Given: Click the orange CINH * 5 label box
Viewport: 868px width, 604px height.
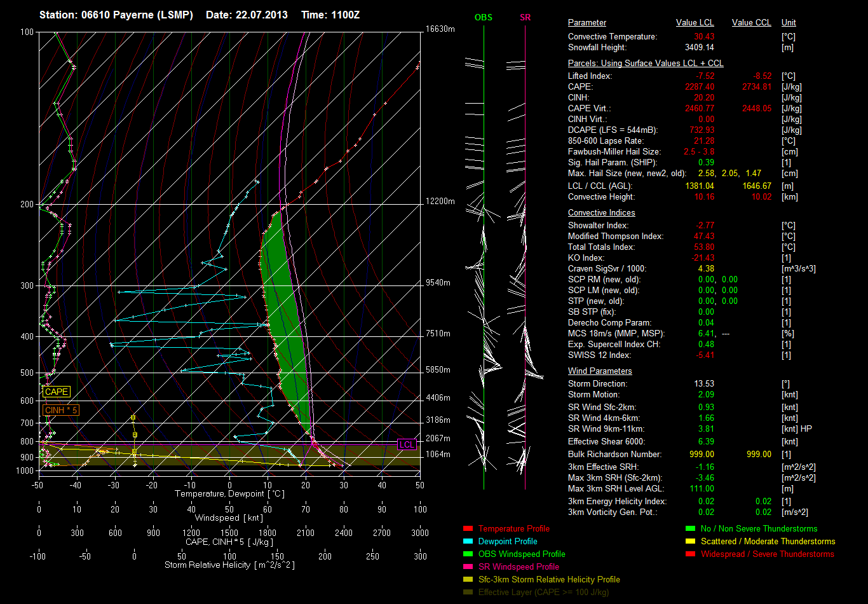Looking at the screenshot, I should (61, 410).
